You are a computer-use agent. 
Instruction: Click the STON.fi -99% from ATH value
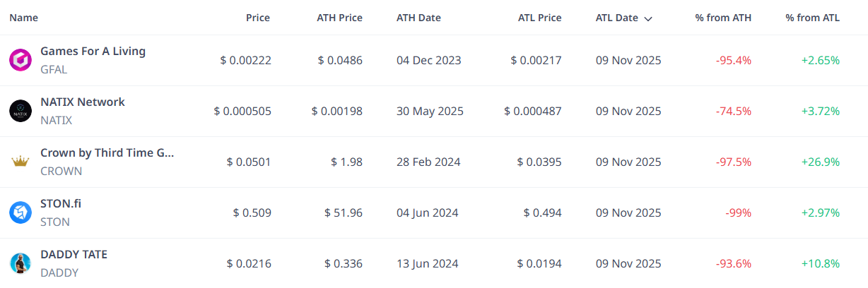pos(739,212)
